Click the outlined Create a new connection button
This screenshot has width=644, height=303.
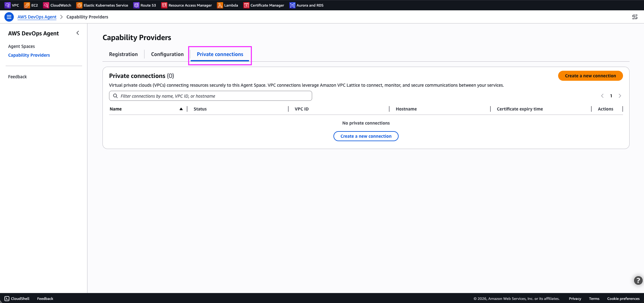tap(366, 136)
